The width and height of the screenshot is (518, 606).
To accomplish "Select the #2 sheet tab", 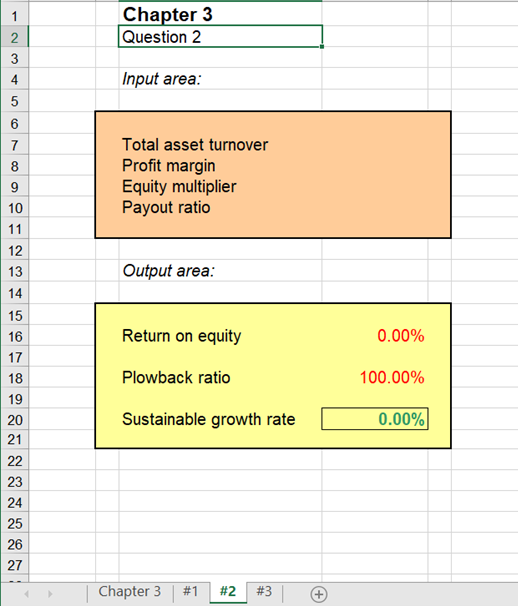I will [x=228, y=592].
